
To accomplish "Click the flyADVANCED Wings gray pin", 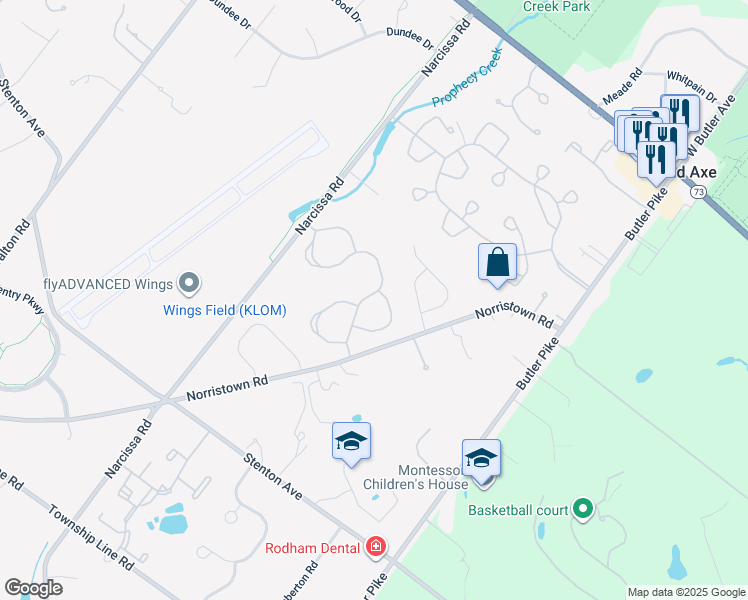I will 189,283.
